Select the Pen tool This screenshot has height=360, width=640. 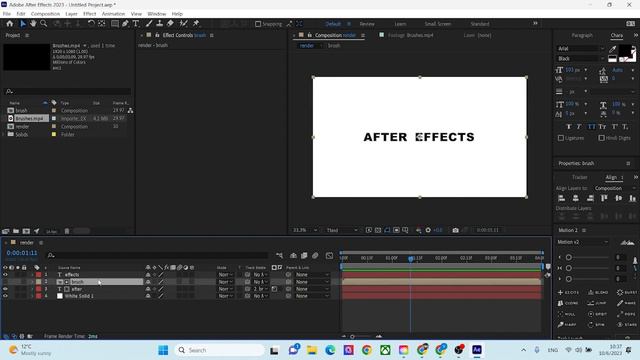pos(125,24)
